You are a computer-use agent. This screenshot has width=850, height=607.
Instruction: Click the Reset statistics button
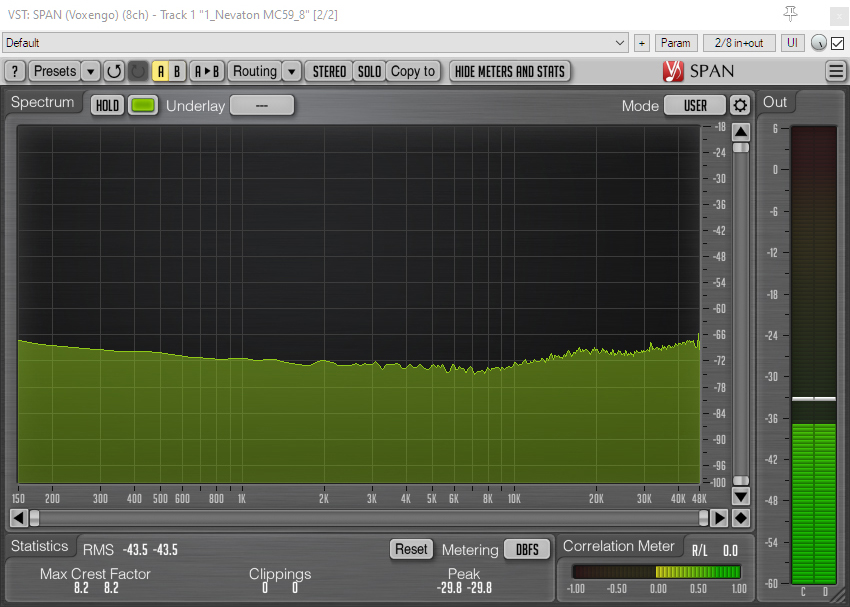(411, 549)
